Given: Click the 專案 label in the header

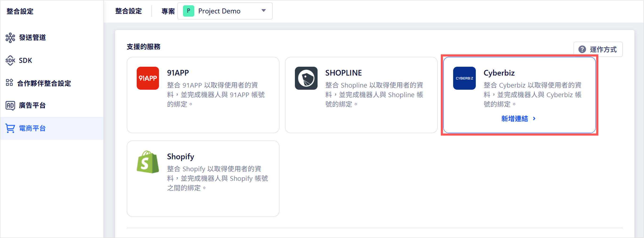Looking at the screenshot, I should coord(168,11).
